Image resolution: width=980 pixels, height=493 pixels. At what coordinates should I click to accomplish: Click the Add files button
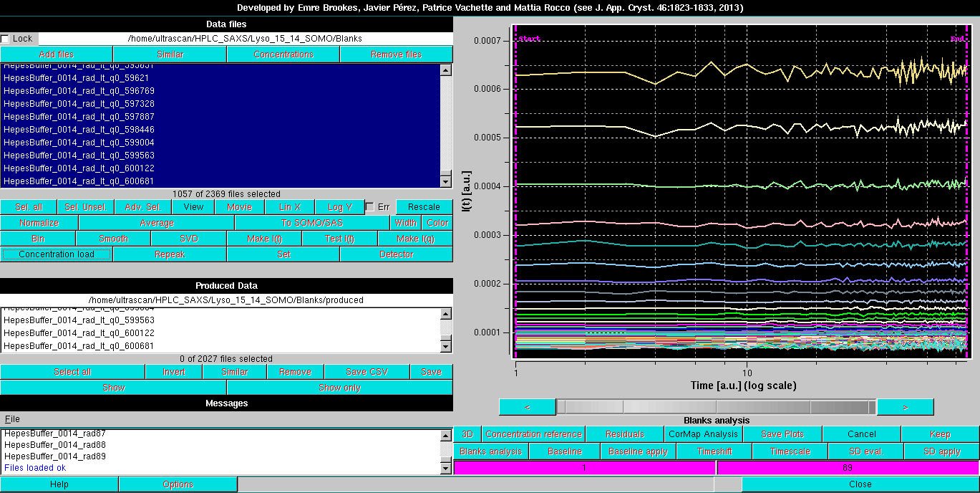56,53
